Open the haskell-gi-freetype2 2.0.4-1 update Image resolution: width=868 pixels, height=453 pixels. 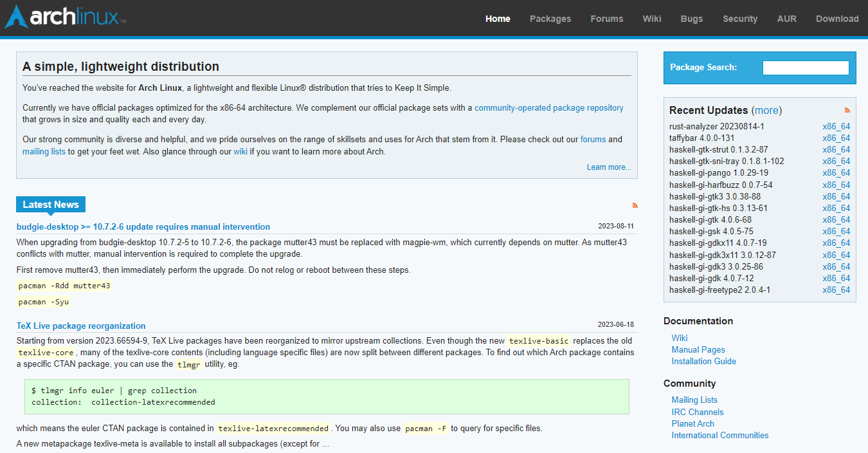click(x=719, y=290)
